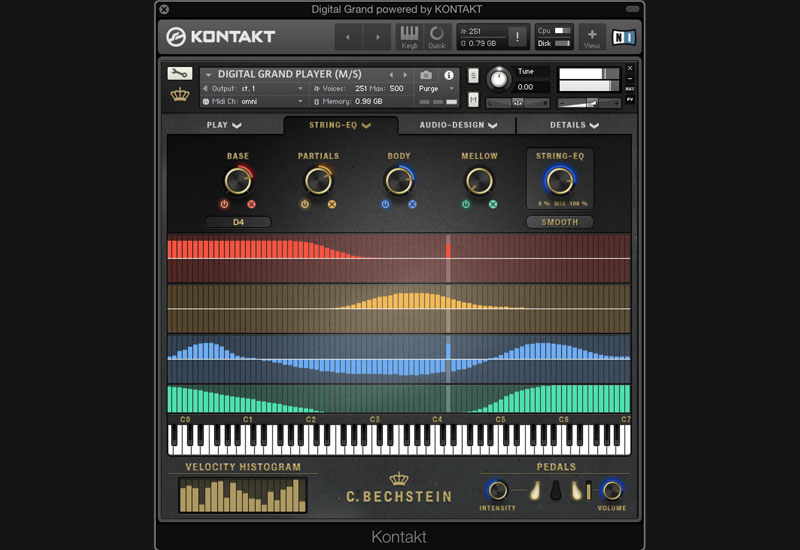Open the Keyb on-screen keyboard panel
The height and width of the screenshot is (550, 800).
[409, 37]
